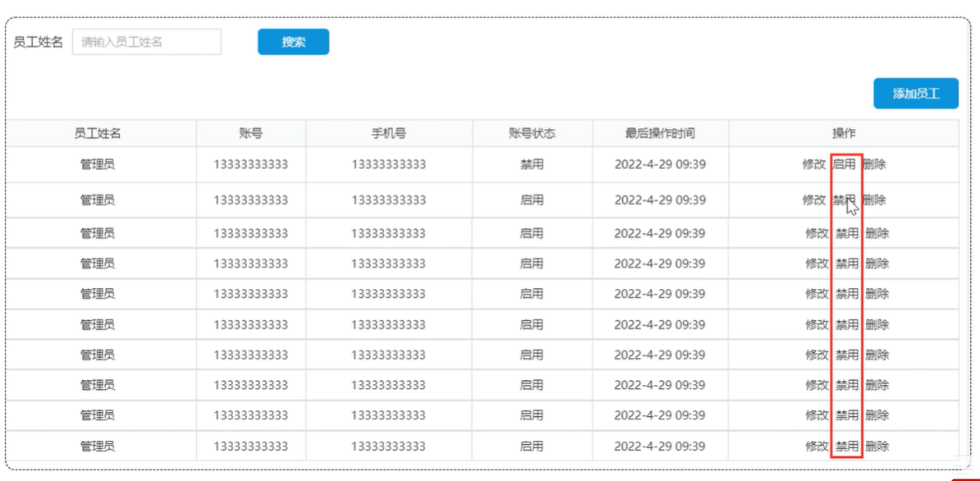Click 禁用 in the ninth table row
The height and width of the screenshot is (481, 980).
tap(846, 415)
